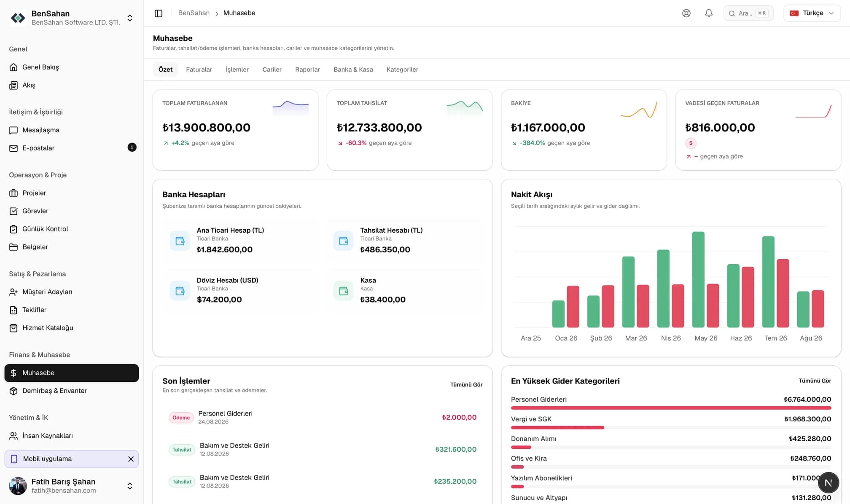850x504 pixels.
Task: Click the ₺1.842.600,00 account balance
Action: click(x=225, y=249)
